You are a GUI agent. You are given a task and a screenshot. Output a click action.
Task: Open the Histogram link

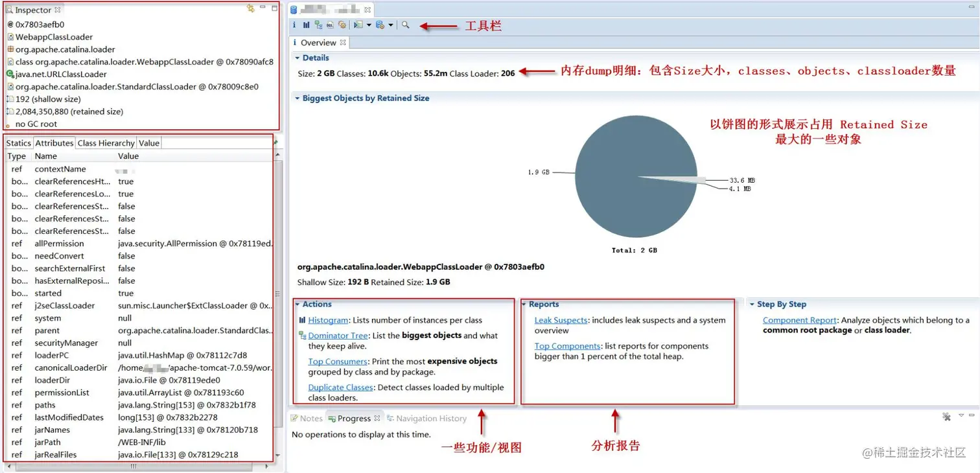(x=328, y=320)
